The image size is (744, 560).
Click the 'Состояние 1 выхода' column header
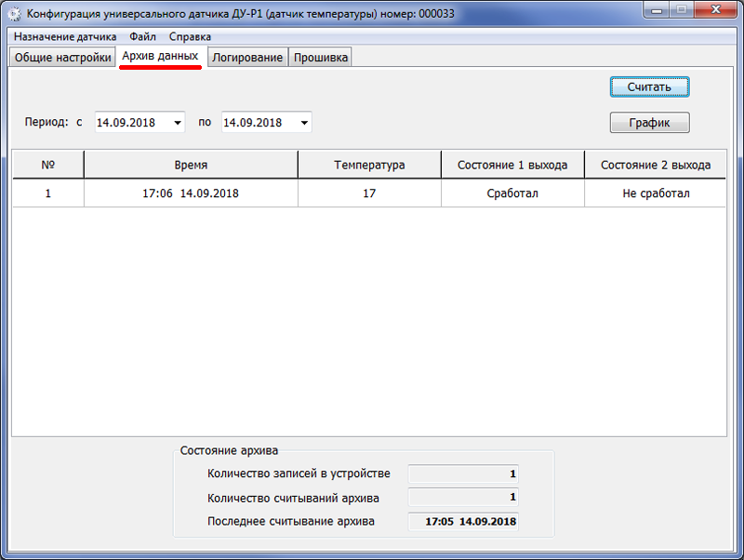point(512,165)
